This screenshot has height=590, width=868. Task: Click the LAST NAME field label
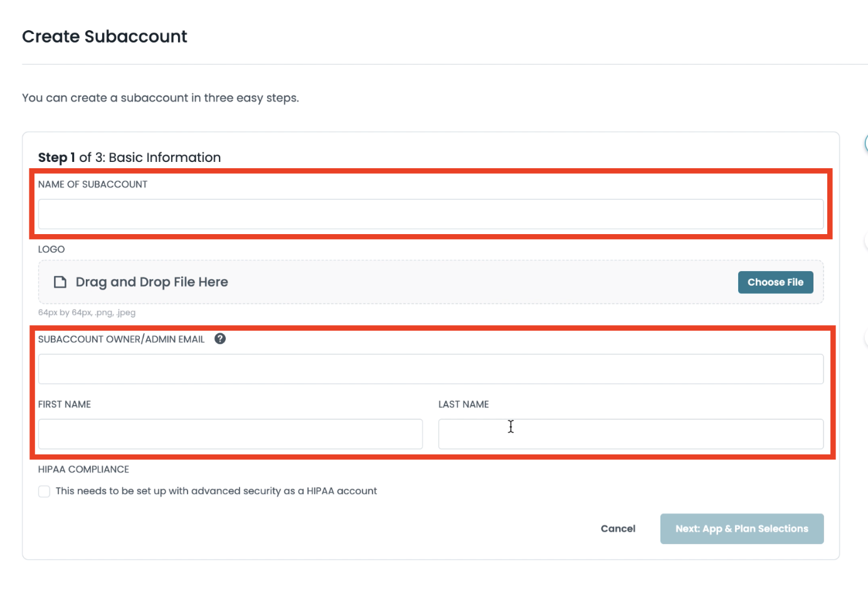click(x=463, y=404)
